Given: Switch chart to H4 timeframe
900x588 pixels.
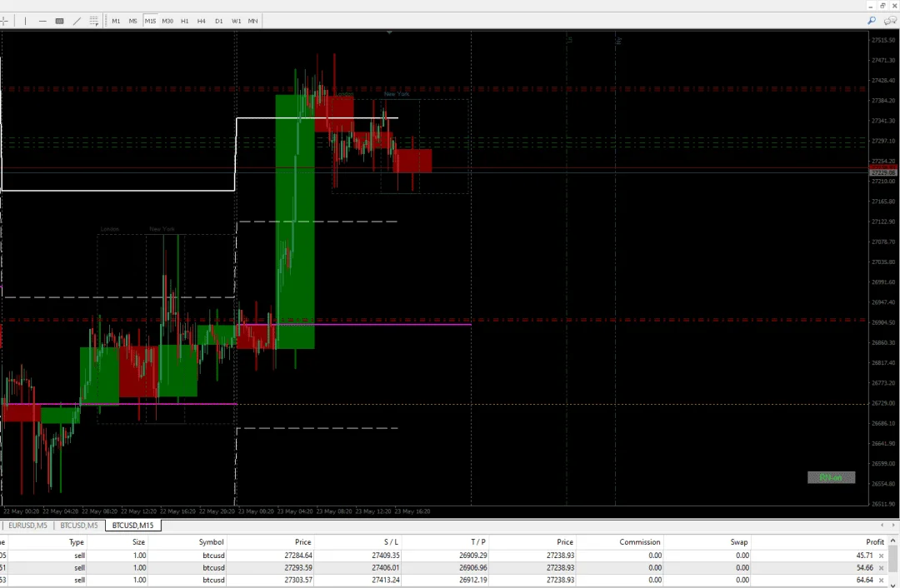Looking at the screenshot, I should [x=202, y=21].
